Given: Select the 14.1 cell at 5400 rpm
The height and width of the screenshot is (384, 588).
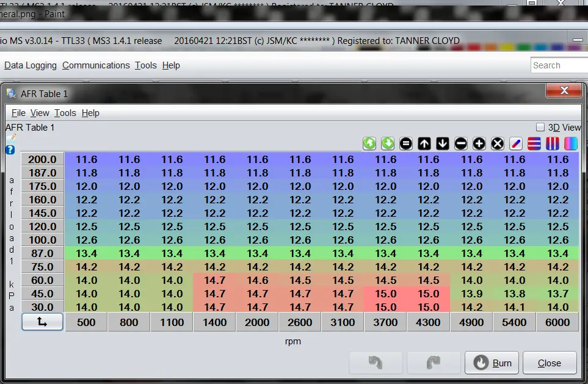Looking at the screenshot, I should click(x=514, y=307).
